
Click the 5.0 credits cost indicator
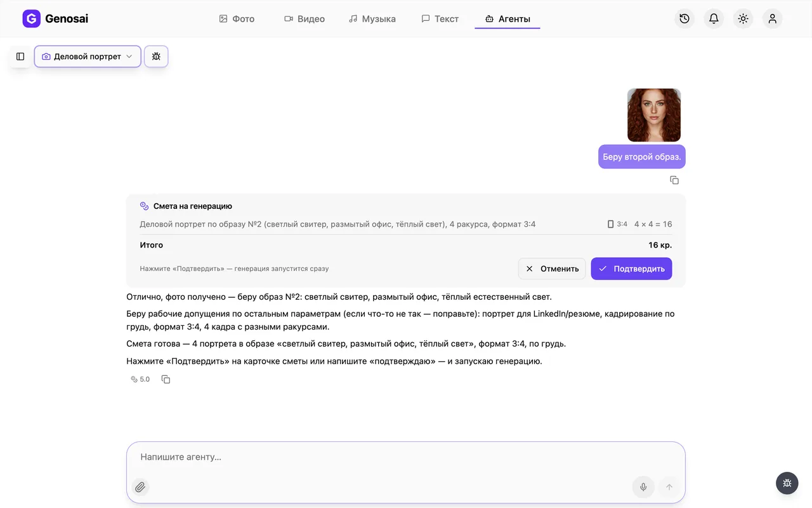coord(140,379)
